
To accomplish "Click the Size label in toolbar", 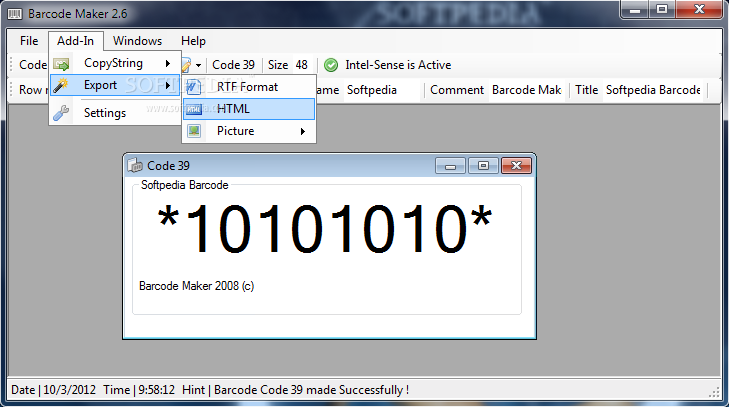I will pos(278,65).
